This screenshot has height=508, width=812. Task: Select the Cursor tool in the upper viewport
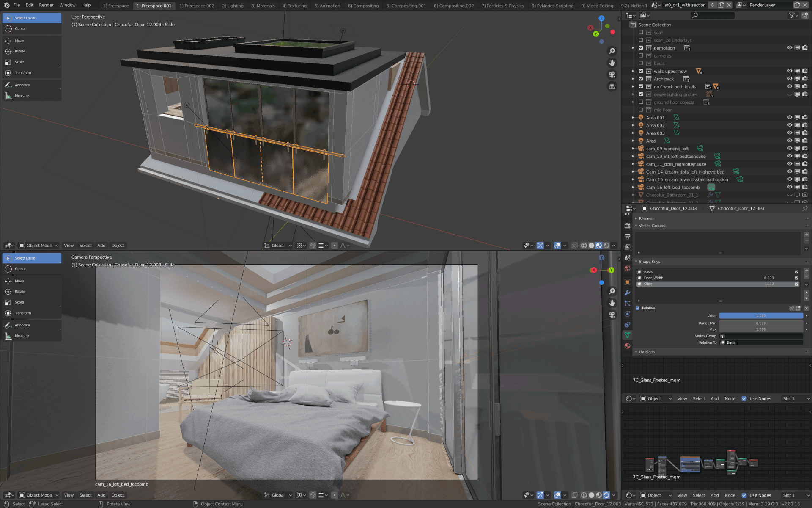32,29
